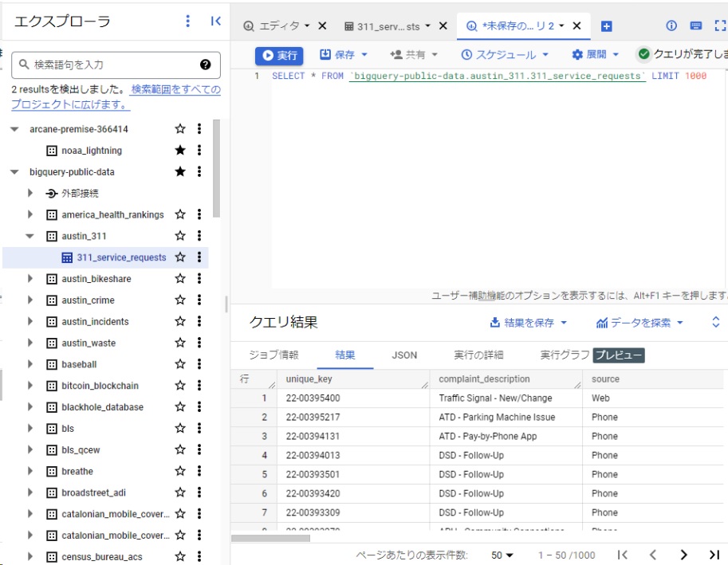The width and height of the screenshot is (728, 565).
Task: Click the keyboard shortcuts icon top right
Action: point(695,25)
